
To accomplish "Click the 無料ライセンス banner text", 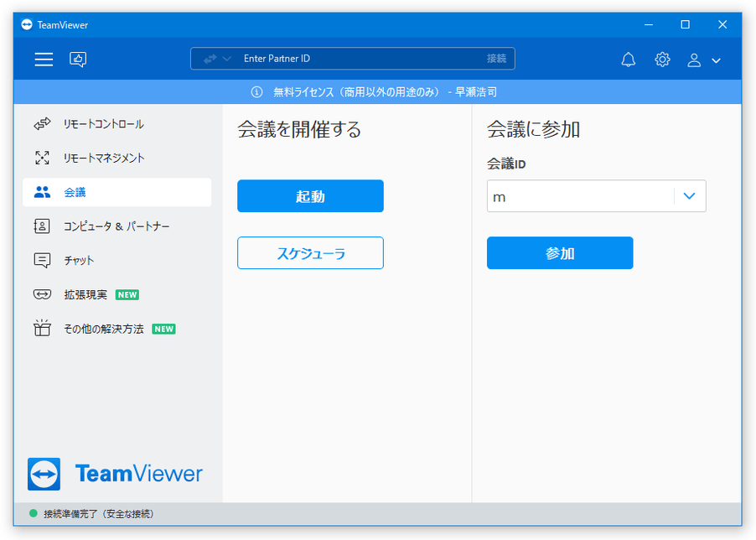I will [x=385, y=91].
